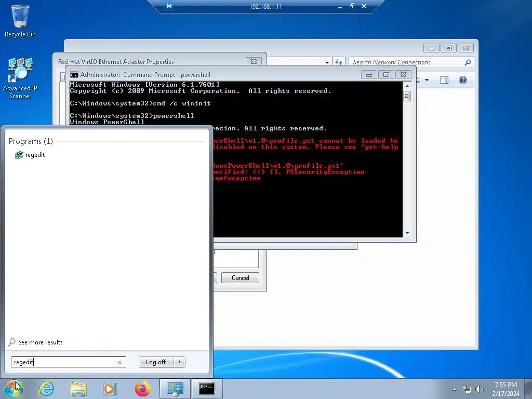Viewport: 532px width, 399px height.
Task: Click 192.168.1.11 connection title
Action: coord(265,6)
